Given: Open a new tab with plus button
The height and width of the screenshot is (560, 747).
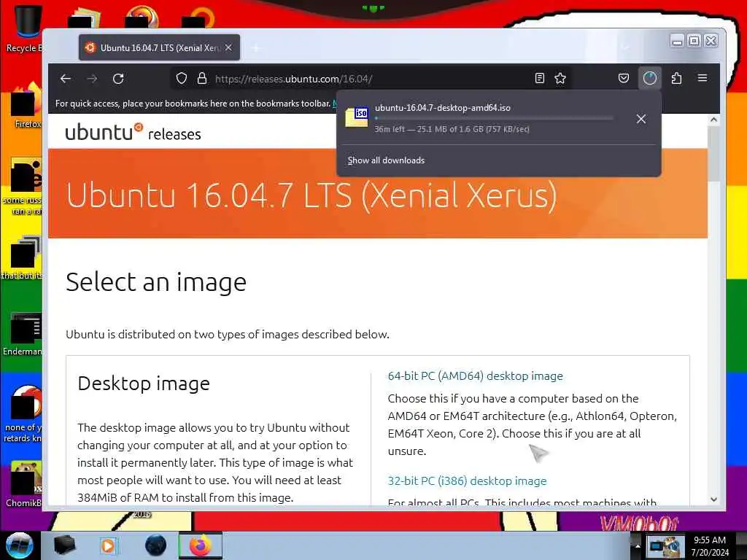Looking at the screenshot, I should click(x=256, y=48).
